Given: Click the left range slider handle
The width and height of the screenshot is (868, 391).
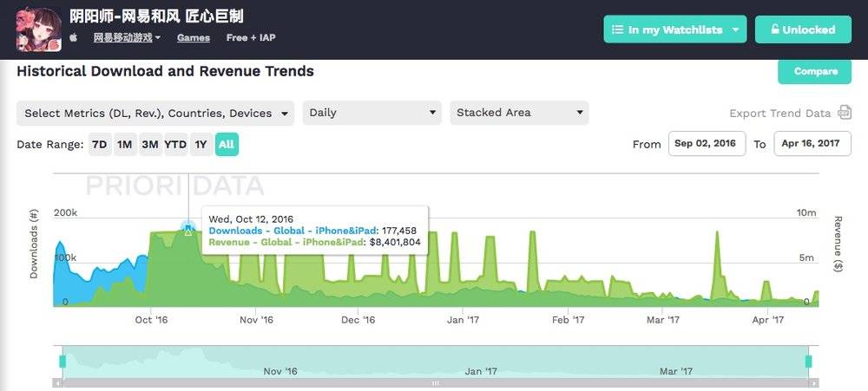Looking at the screenshot, I should [x=62, y=362].
